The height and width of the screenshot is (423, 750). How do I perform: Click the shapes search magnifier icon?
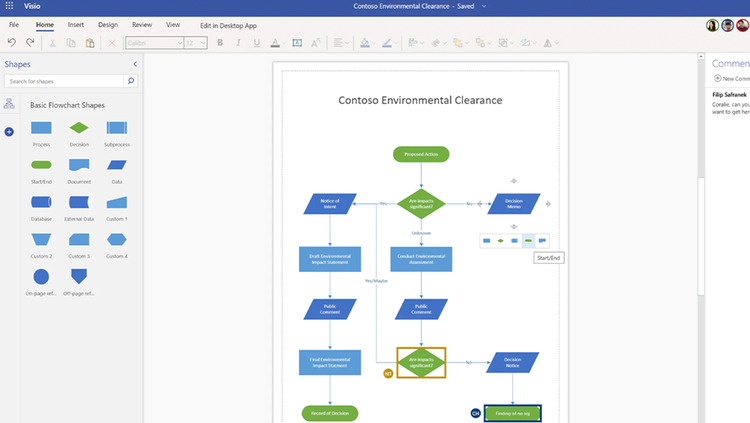point(131,81)
